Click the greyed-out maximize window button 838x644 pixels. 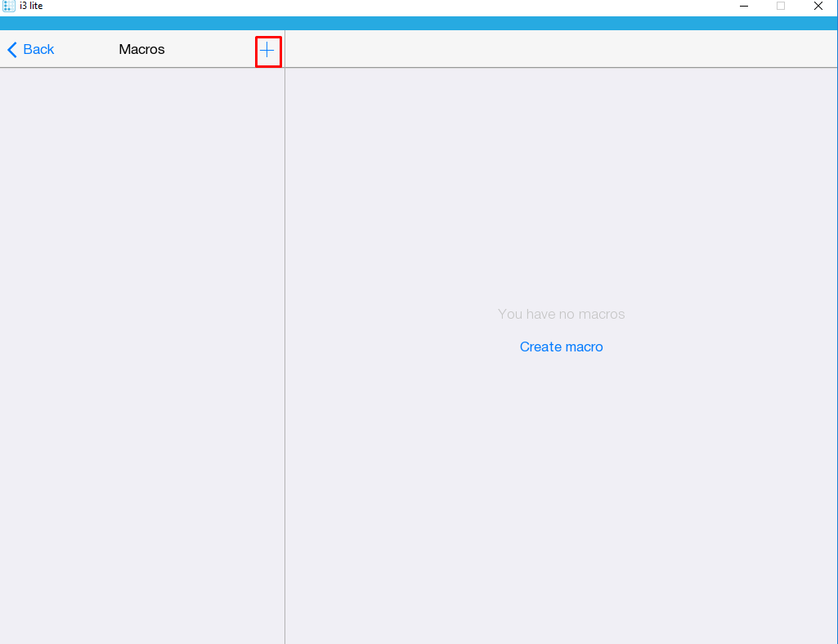click(781, 7)
